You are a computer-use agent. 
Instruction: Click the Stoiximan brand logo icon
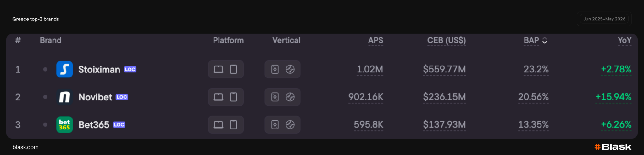tap(64, 69)
